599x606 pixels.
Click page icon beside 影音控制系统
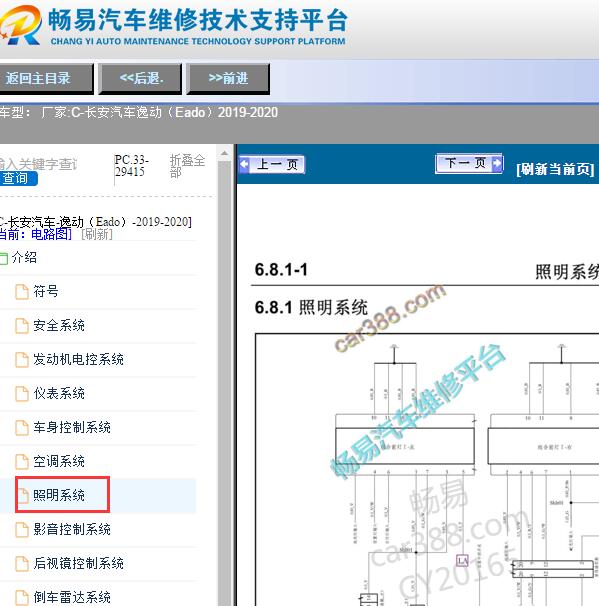pyautogui.click(x=22, y=530)
